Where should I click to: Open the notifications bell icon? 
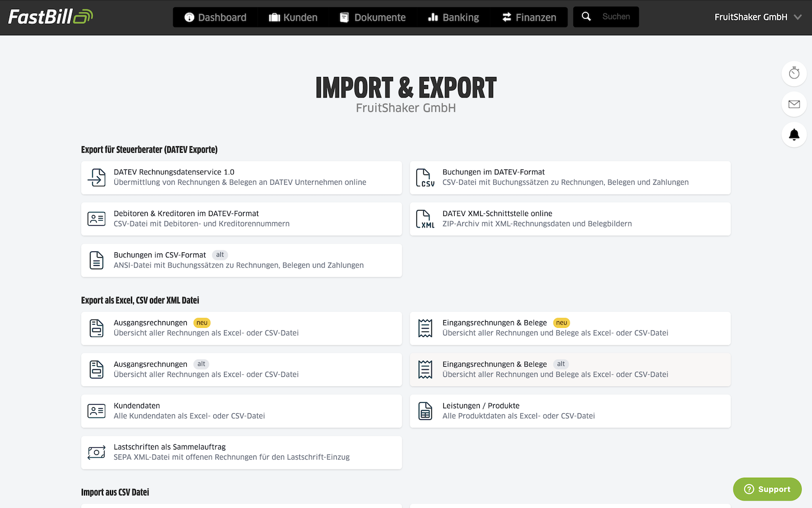point(794,135)
